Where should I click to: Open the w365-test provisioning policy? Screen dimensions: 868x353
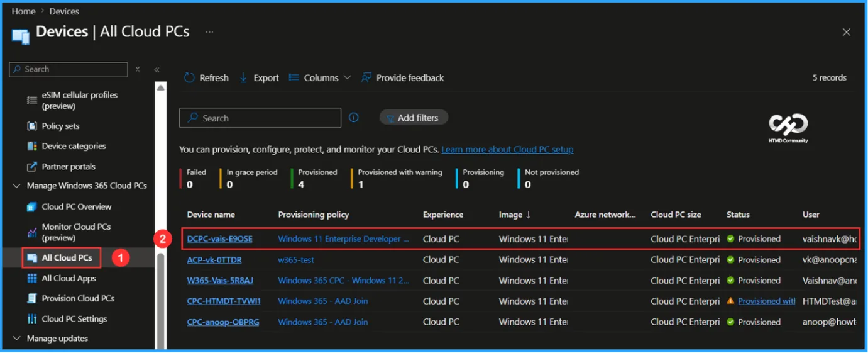(x=296, y=260)
